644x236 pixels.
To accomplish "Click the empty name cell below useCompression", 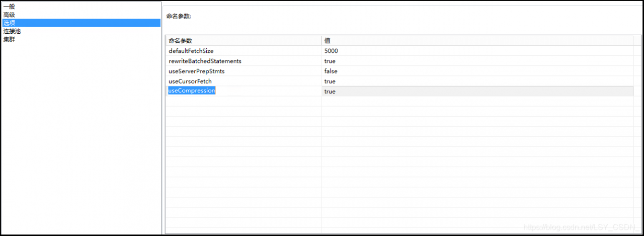I will [x=243, y=101].
